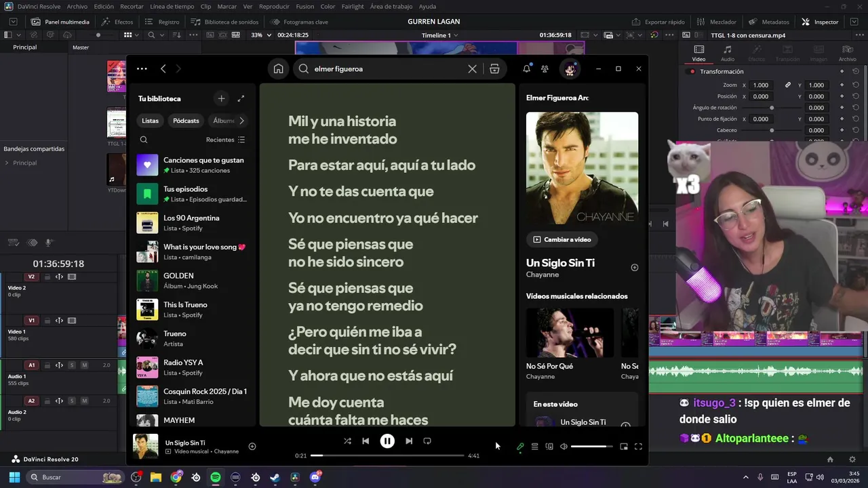Open Timeline 1 dropdown

click(439, 35)
